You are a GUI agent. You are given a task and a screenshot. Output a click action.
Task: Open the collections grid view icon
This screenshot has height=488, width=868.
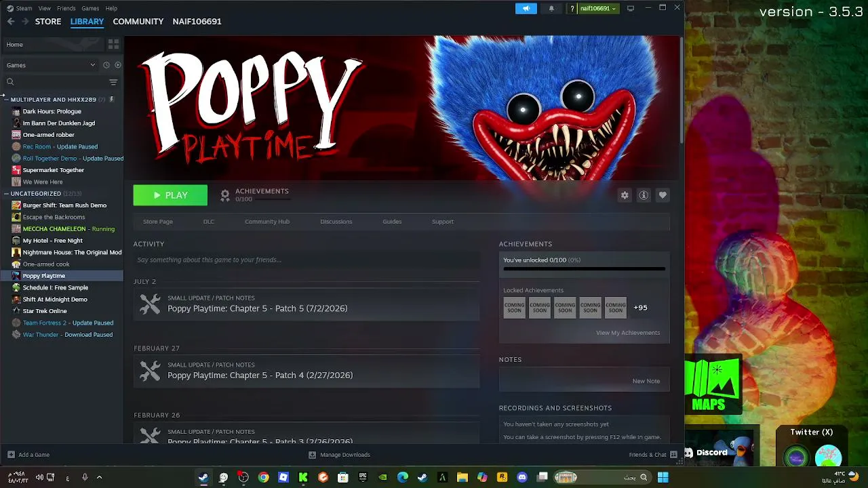[x=113, y=44]
